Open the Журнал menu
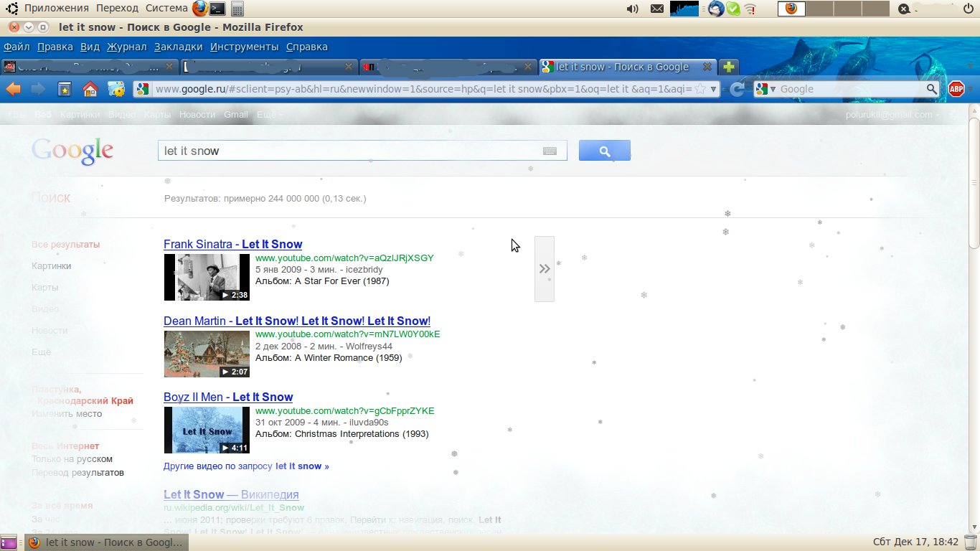This screenshot has width=980, height=551. tap(127, 47)
